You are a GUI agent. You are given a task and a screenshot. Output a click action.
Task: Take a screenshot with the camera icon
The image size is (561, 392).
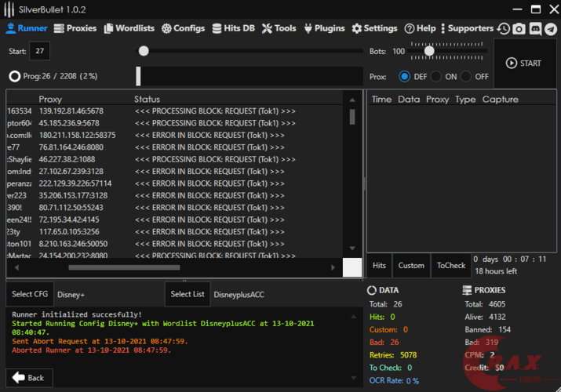coord(519,28)
